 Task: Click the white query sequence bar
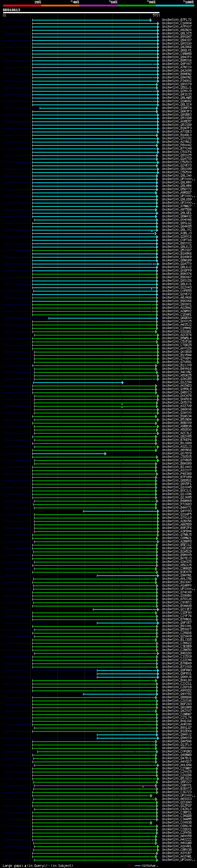point(81,12)
